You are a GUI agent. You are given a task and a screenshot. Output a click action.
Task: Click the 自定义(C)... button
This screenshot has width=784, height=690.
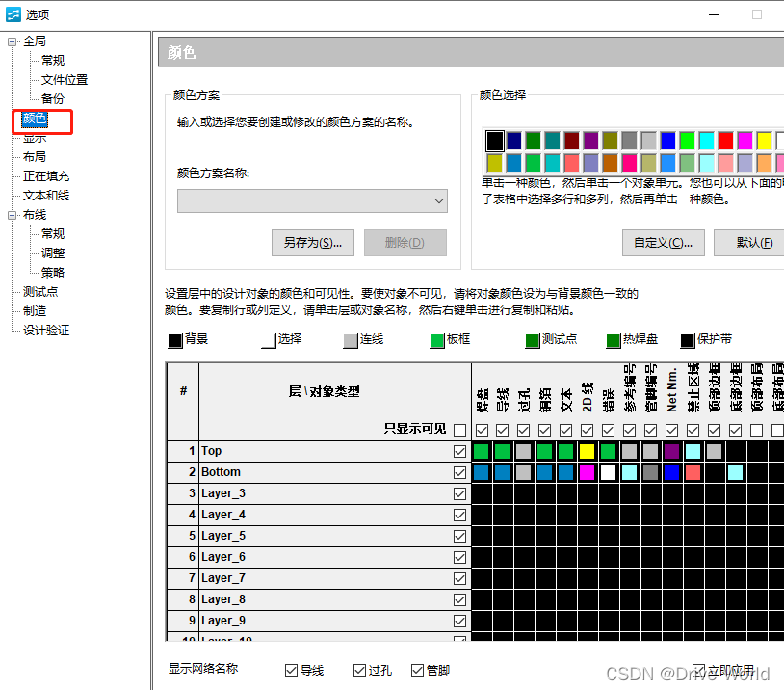pos(664,243)
